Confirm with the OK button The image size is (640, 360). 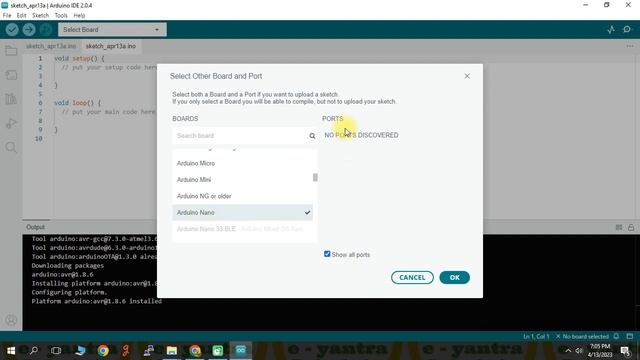point(454,278)
